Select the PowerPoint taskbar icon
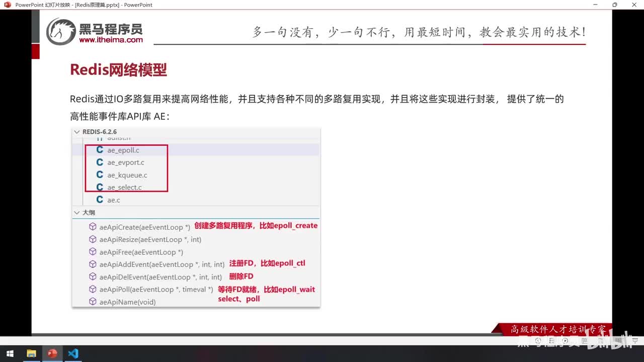This screenshot has width=644, height=362. [x=52, y=353]
